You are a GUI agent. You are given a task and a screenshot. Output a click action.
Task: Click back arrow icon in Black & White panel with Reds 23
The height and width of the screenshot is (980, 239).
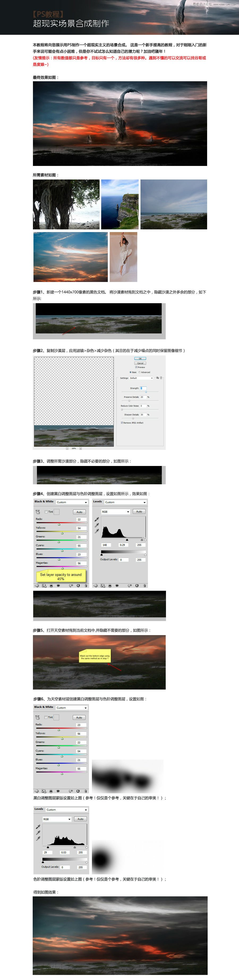36,791
